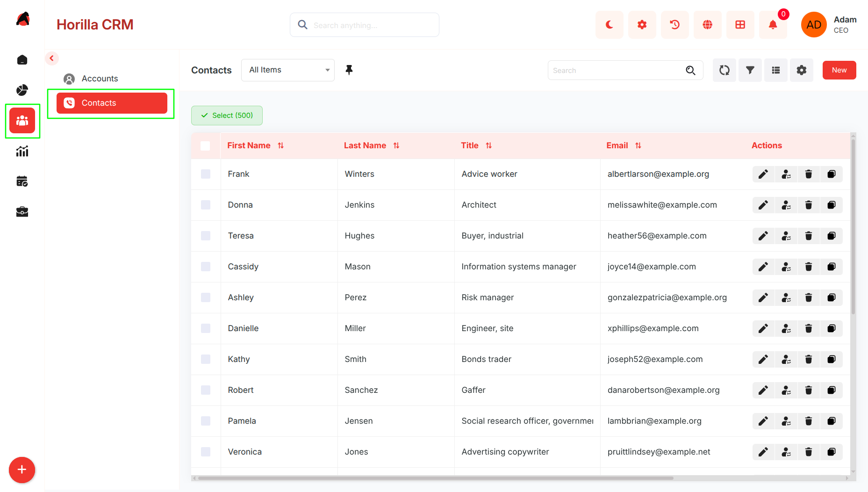This screenshot has height=492, width=868.
Task: Open the contacts filter funnel
Action: (750, 70)
